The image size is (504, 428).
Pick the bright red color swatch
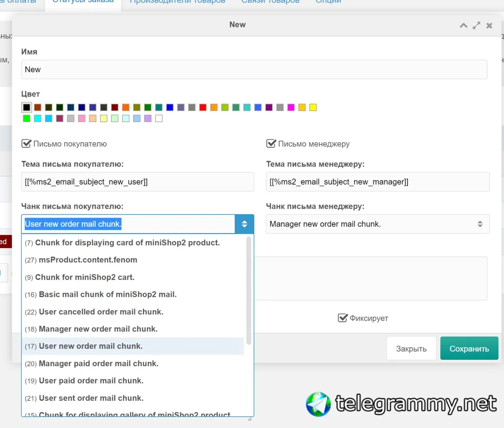pyautogui.click(x=203, y=107)
